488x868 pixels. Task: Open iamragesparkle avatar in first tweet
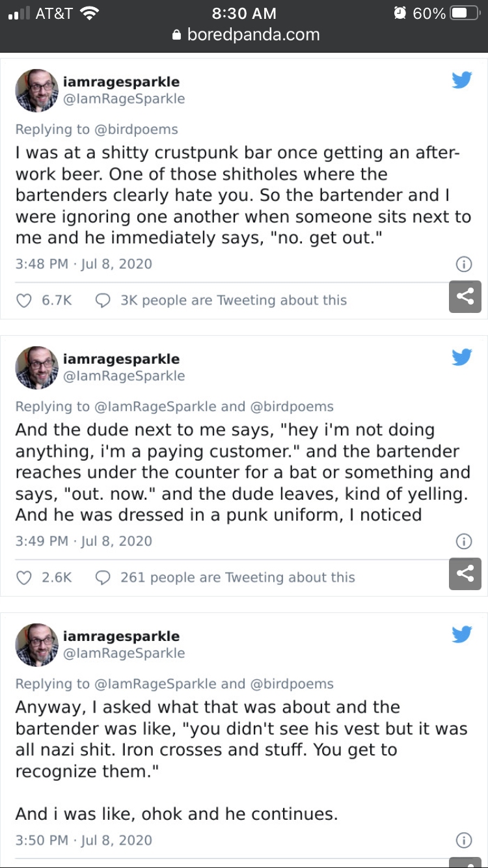pyautogui.click(x=36, y=90)
